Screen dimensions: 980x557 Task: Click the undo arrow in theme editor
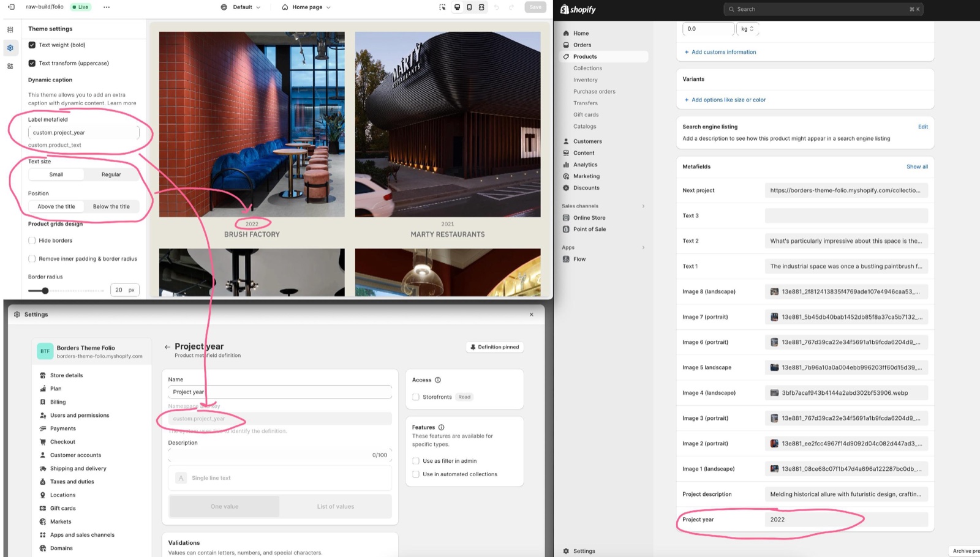coord(496,7)
